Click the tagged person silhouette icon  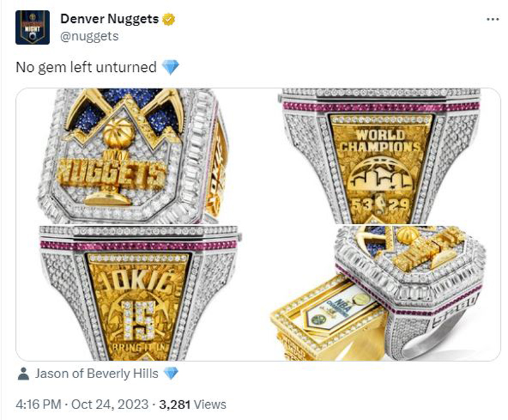point(23,374)
